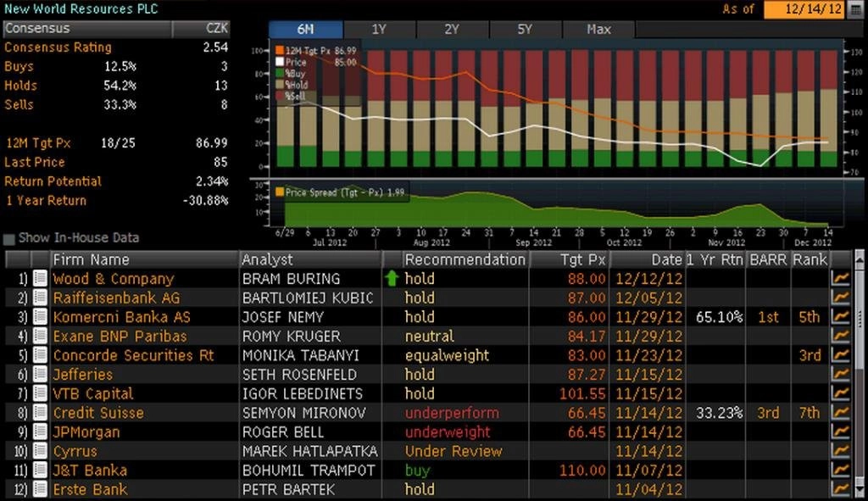This screenshot has height=501, width=868.
Task: Sort by the Firm Name column header
Action: (x=144, y=259)
